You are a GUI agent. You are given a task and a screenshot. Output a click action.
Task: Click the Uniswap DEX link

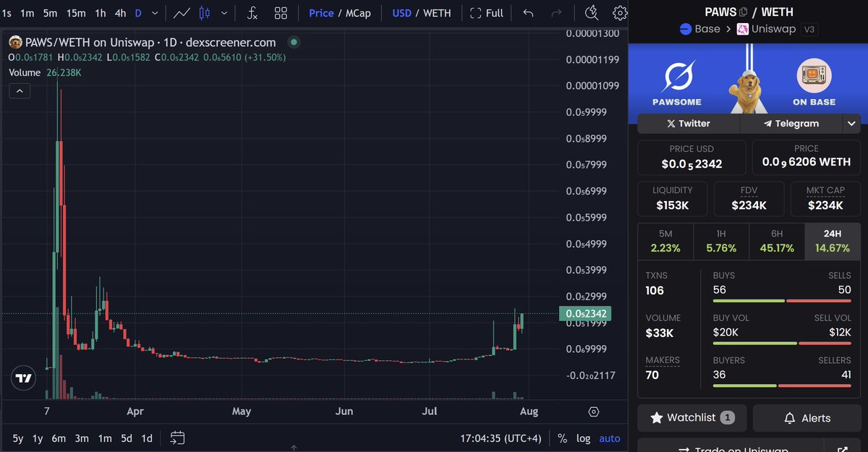(766, 29)
